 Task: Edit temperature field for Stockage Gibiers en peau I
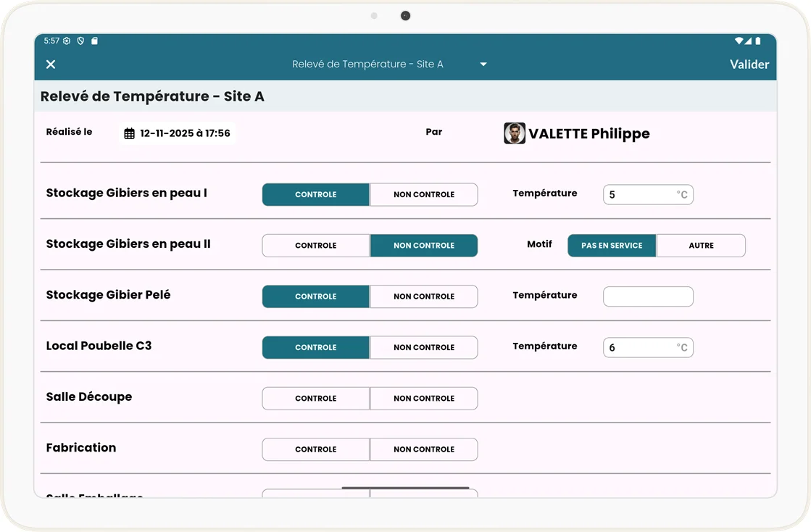[648, 194]
